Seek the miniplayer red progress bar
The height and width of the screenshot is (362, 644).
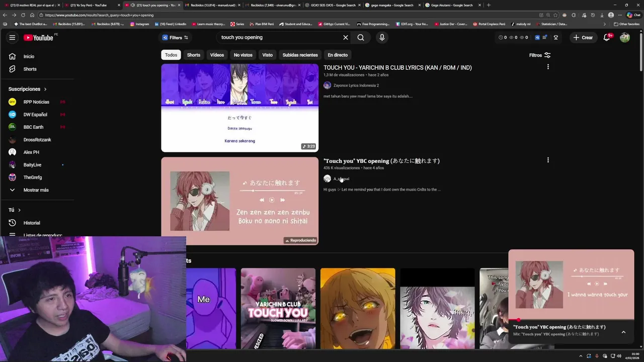click(571, 320)
